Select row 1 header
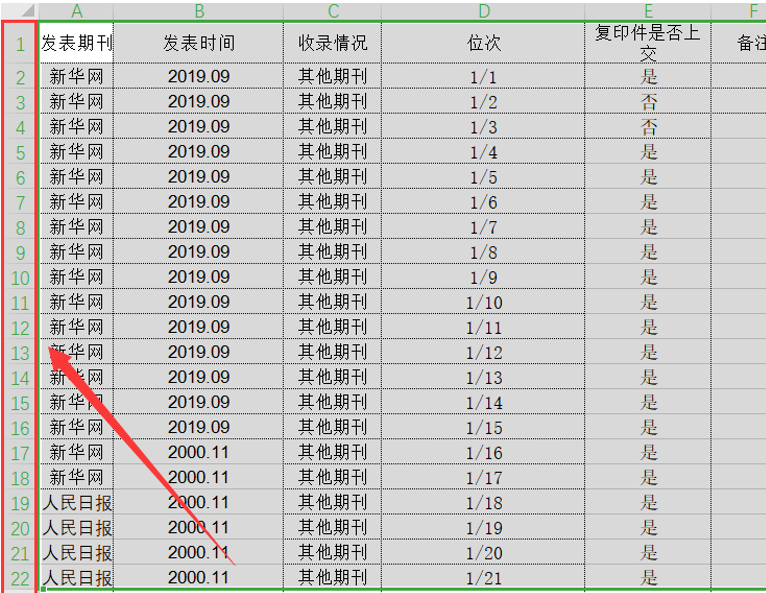Screen dimensions: 766x593 coord(20,44)
